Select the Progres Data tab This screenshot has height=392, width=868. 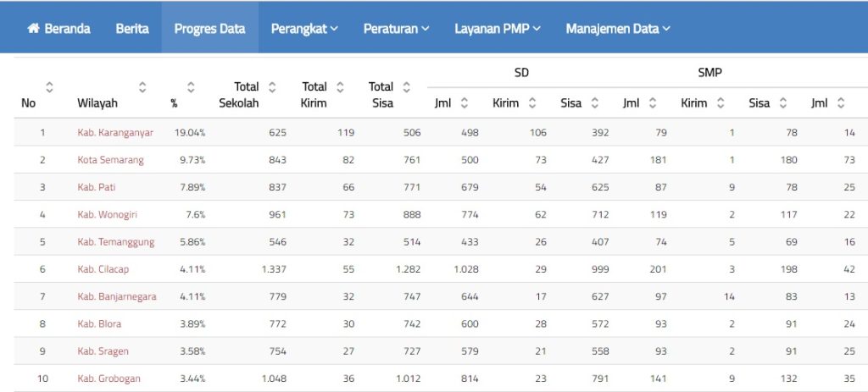[209, 29]
